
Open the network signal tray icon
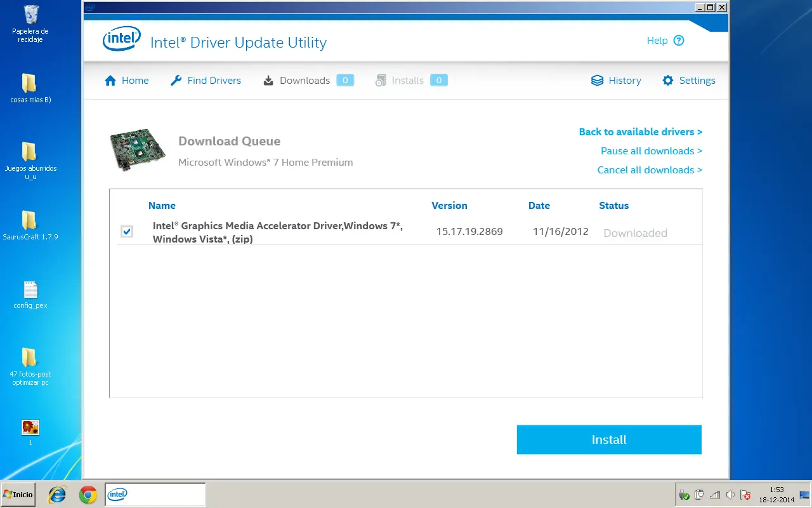click(x=715, y=495)
